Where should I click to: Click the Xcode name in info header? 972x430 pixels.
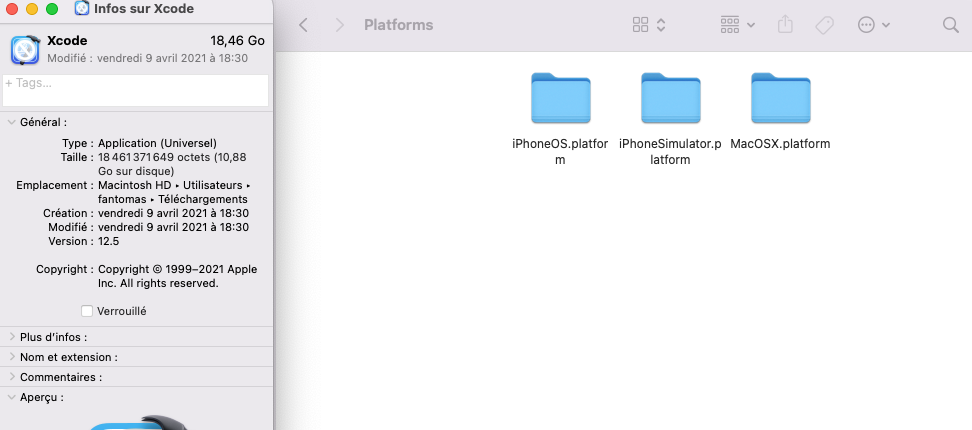pos(67,41)
